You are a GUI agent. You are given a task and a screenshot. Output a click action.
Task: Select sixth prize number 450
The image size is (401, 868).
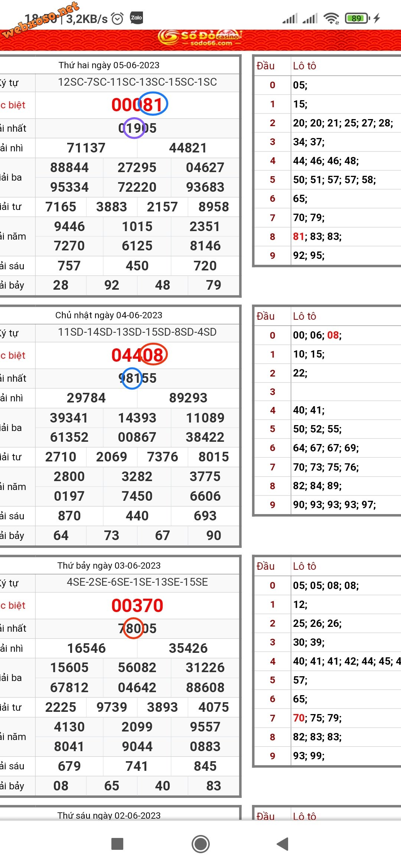coord(137,266)
